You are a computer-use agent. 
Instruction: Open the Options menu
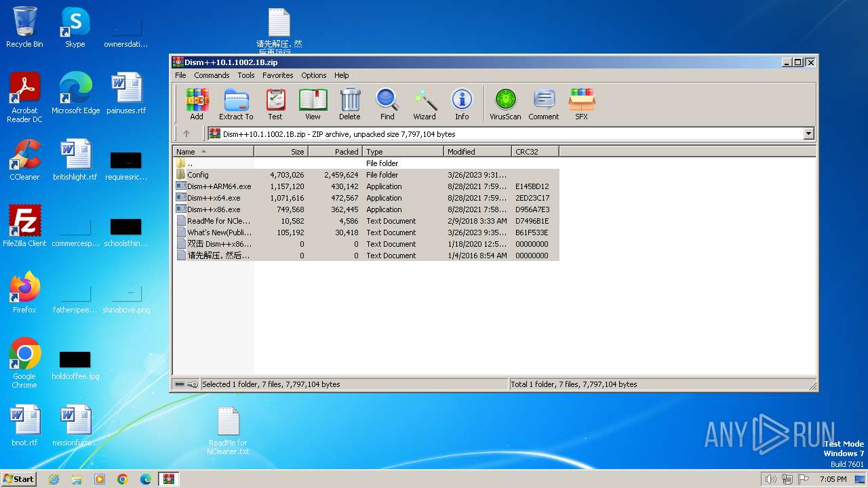(x=314, y=75)
